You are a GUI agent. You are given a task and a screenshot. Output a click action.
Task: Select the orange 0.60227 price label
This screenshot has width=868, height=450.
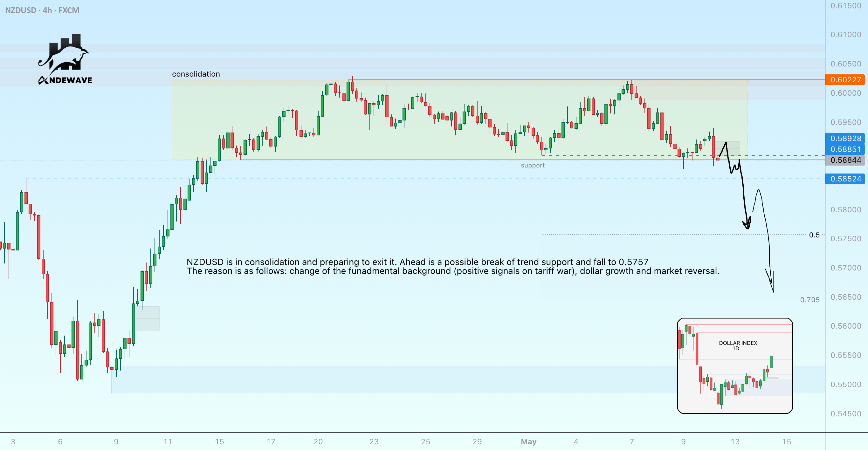(x=845, y=80)
